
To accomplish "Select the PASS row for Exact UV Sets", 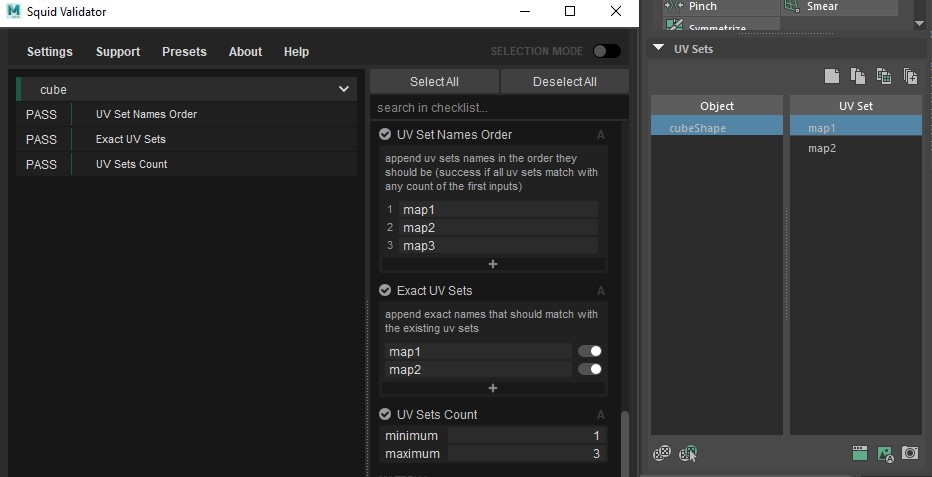I will coord(187,139).
